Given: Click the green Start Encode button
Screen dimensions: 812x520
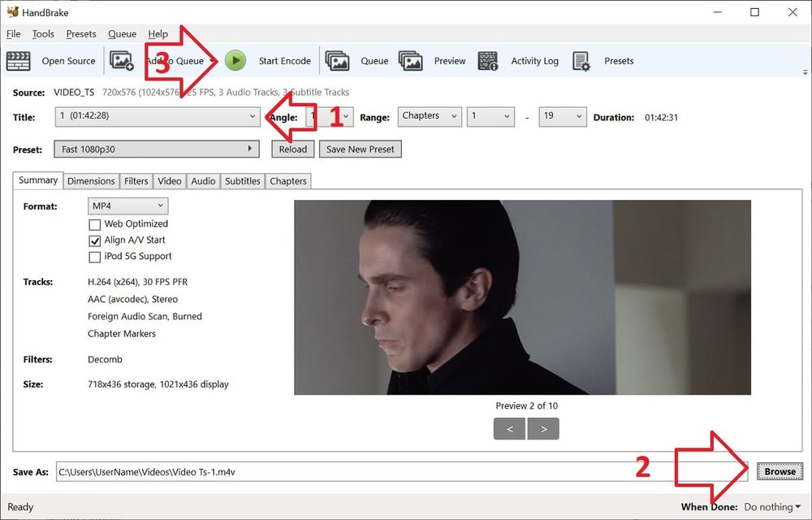Looking at the screenshot, I should (x=235, y=60).
